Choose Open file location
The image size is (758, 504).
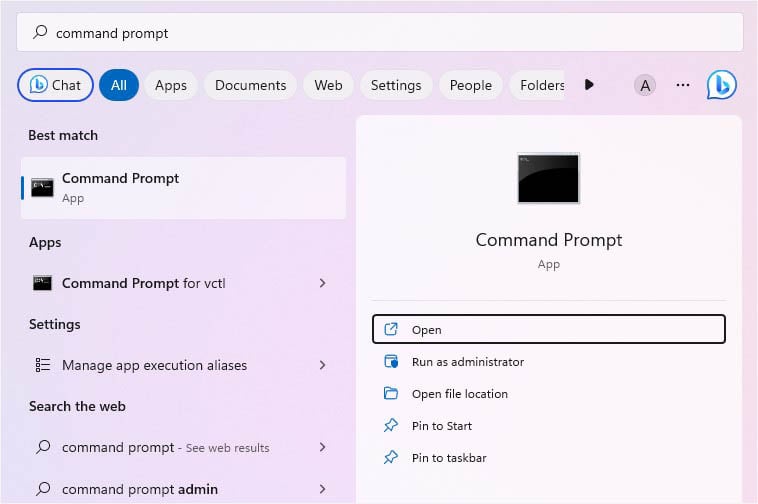tap(549, 394)
